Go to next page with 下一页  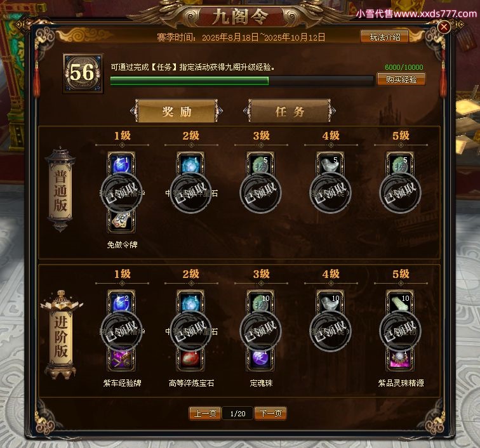click(x=270, y=414)
